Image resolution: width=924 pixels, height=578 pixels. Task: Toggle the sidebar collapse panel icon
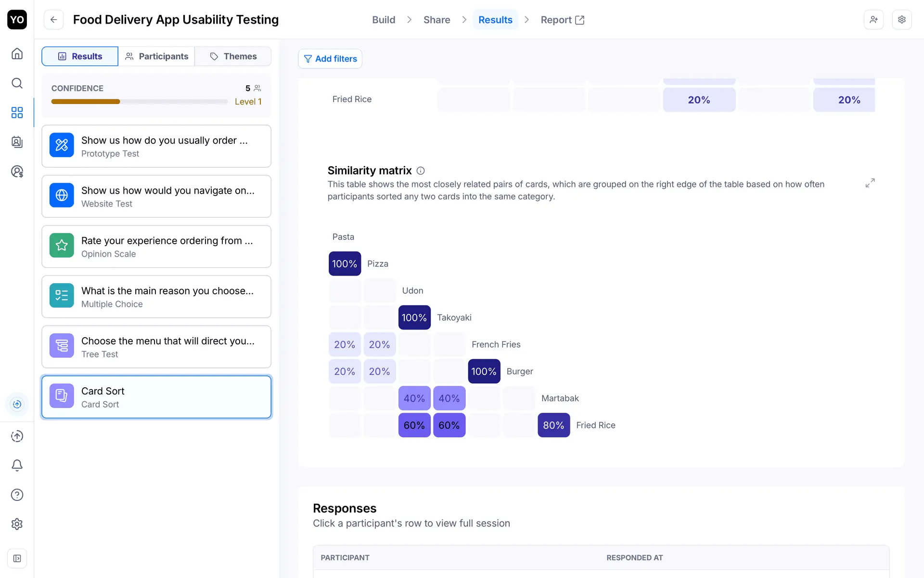click(x=17, y=558)
